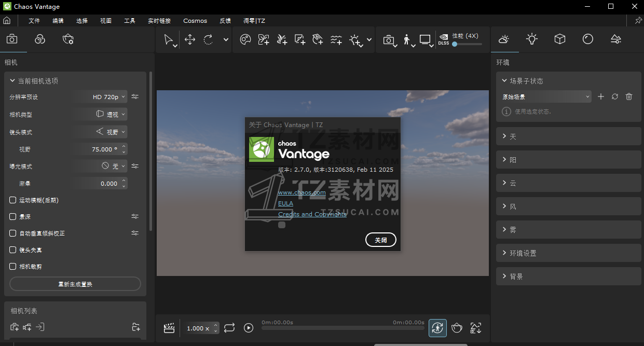
Task: Open the render settings gear-cube panel icon
Action: [x=68, y=39]
